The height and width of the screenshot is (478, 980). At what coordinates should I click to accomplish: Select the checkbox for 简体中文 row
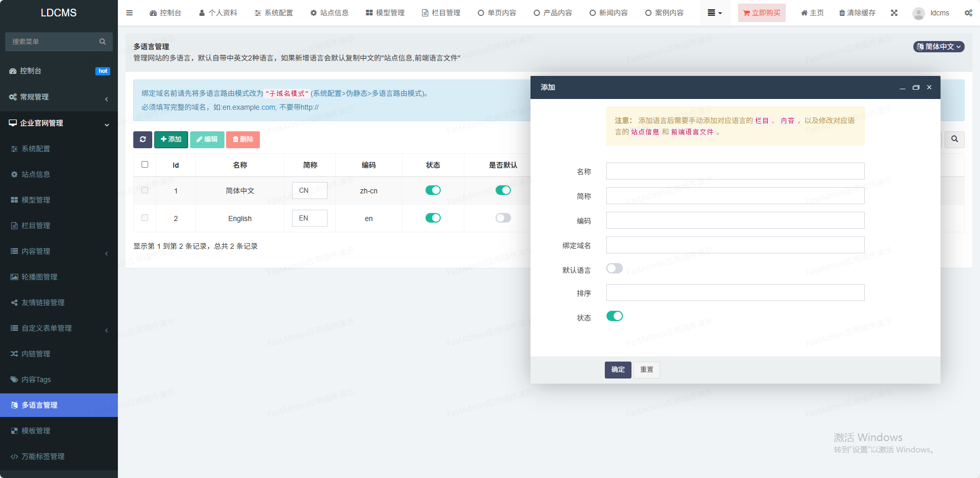[x=145, y=190]
